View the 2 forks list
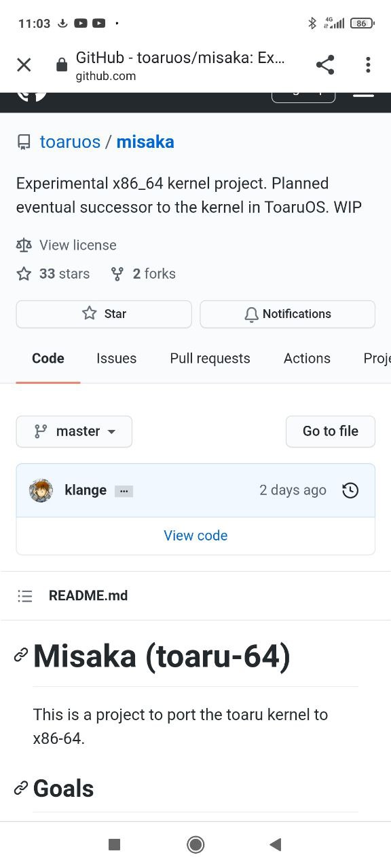The width and height of the screenshot is (391, 868). tap(154, 274)
